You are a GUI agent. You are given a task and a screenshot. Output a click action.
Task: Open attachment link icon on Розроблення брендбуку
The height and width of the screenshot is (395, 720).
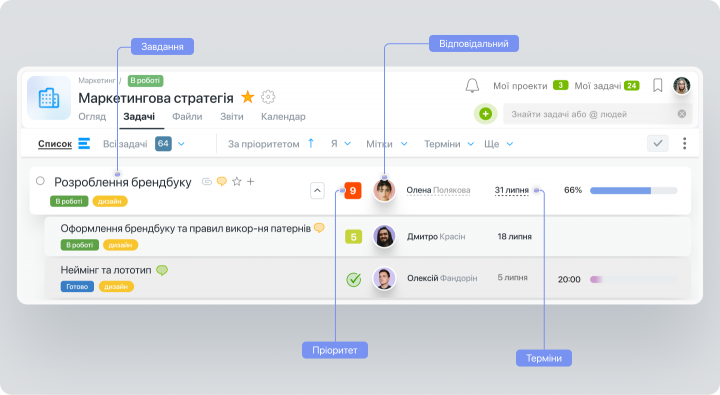[207, 182]
